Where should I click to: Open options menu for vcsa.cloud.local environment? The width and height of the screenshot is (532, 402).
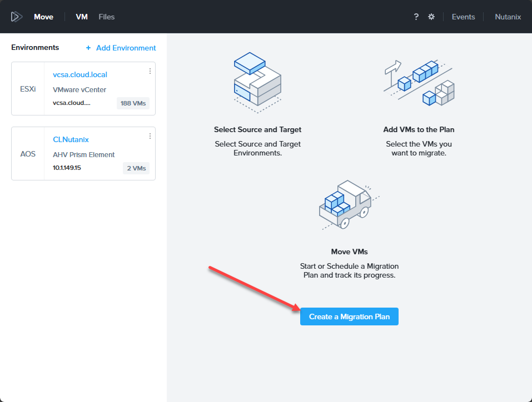coord(150,71)
